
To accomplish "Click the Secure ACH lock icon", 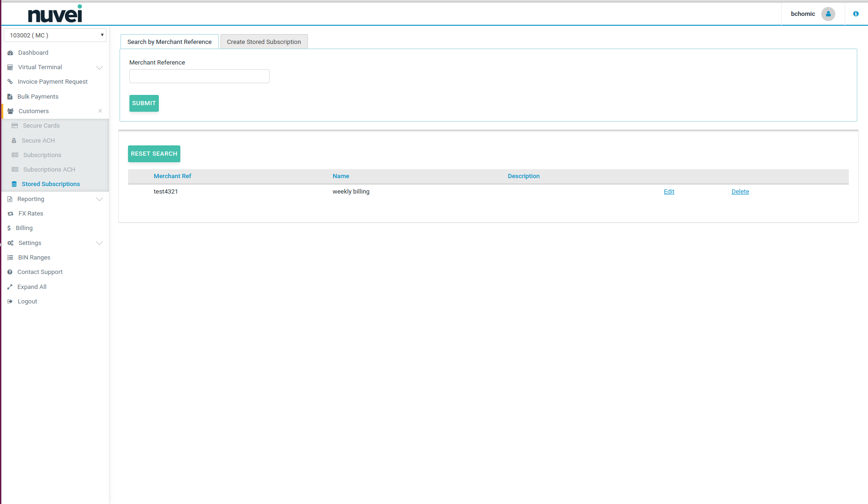I will click(14, 141).
